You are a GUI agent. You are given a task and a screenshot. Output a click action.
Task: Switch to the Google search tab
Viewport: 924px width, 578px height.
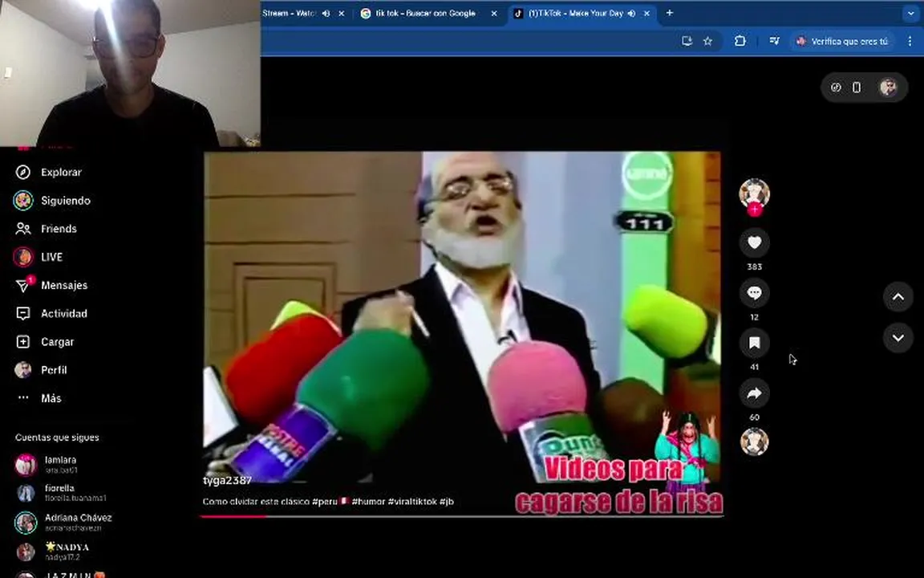coord(425,13)
